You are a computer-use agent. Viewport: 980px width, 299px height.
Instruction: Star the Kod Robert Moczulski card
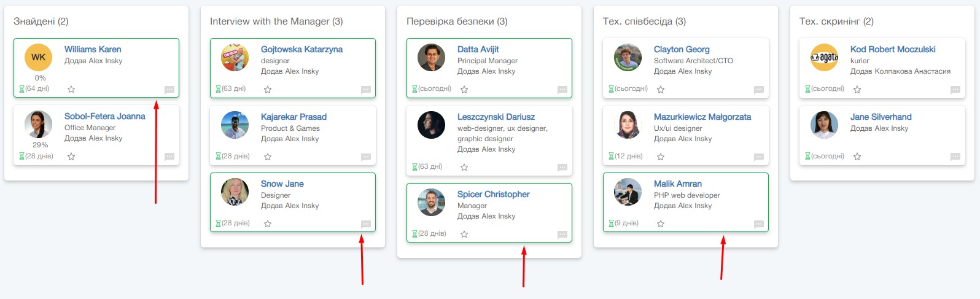tap(857, 90)
